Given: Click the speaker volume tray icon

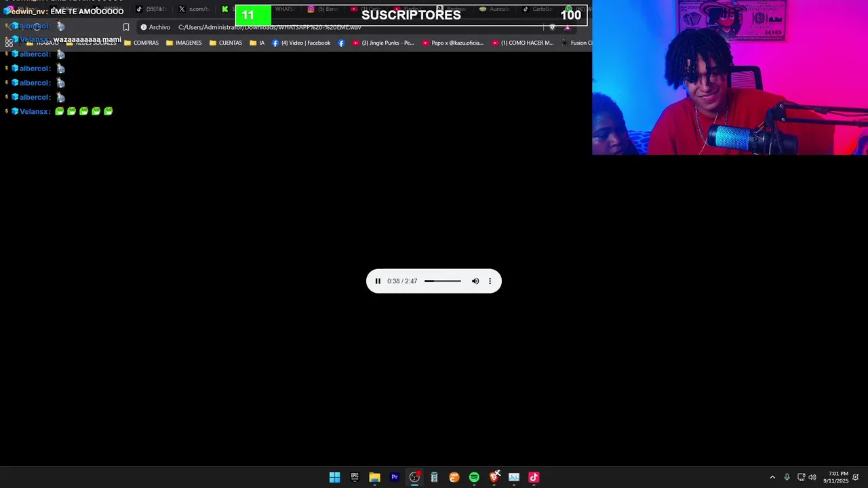Looking at the screenshot, I should coord(812,477).
